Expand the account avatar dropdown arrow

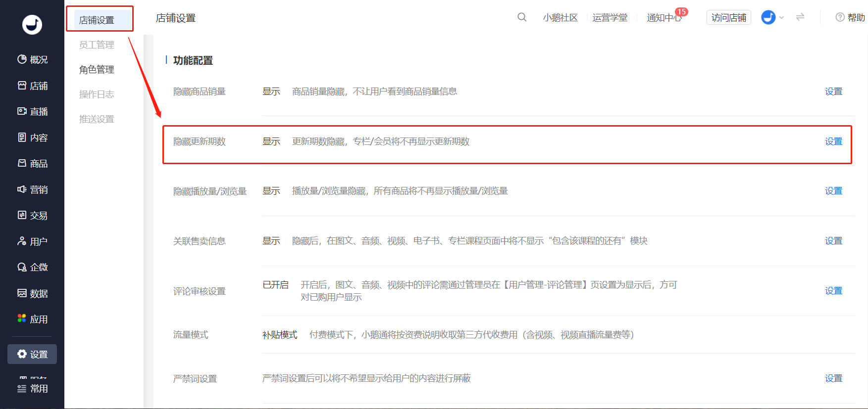click(x=781, y=17)
